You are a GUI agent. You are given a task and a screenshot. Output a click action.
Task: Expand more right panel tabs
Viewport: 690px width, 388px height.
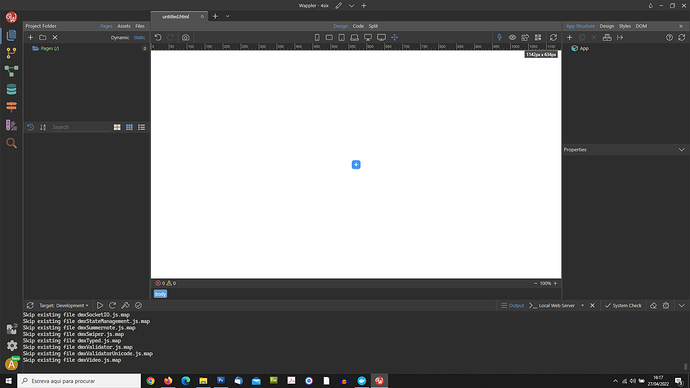coord(681,26)
